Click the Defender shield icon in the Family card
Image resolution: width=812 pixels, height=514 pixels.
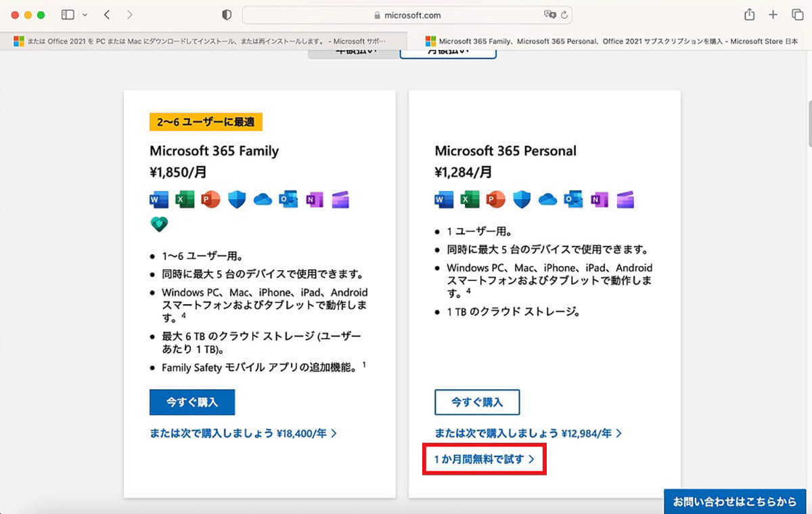pyautogui.click(x=236, y=199)
